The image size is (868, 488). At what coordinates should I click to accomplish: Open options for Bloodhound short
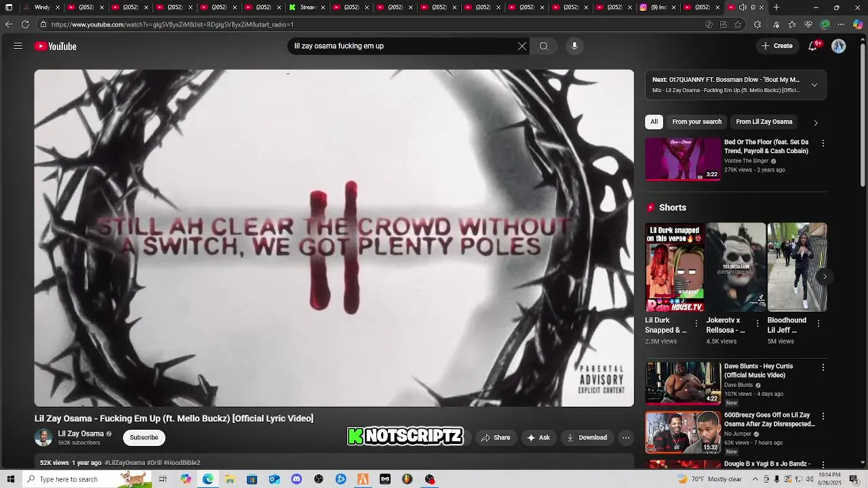coord(818,324)
